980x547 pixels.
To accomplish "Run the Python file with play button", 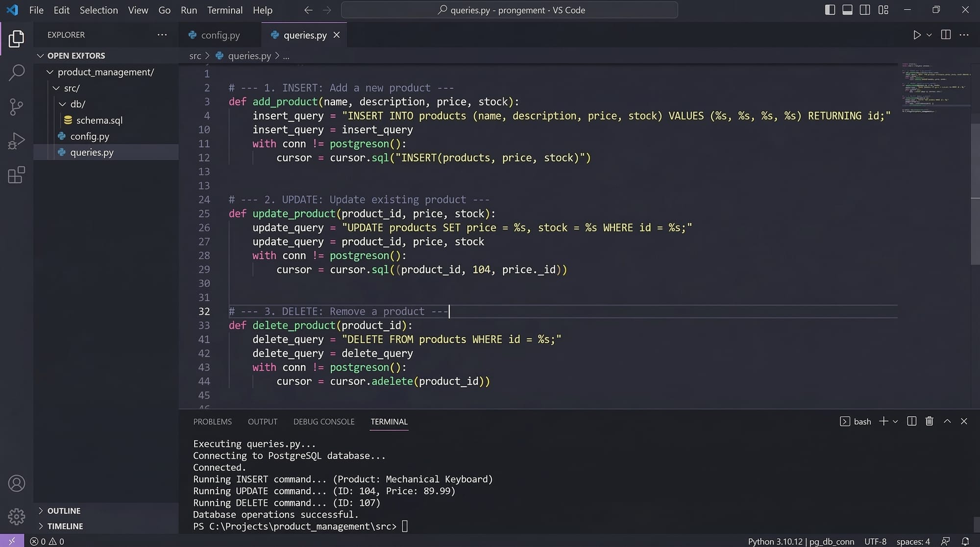I will [917, 35].
